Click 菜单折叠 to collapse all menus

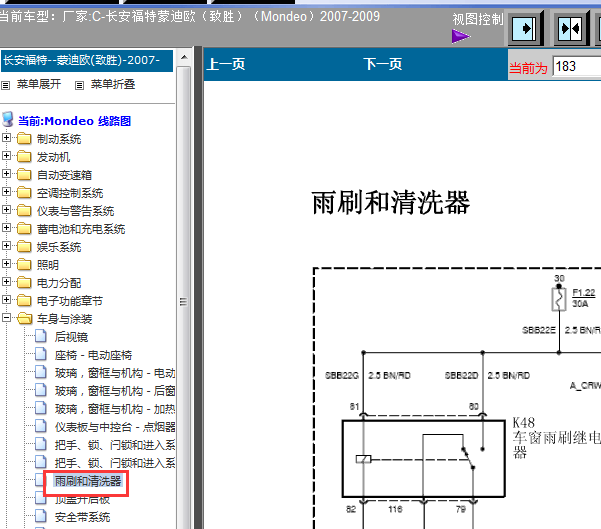click(113, 84)
